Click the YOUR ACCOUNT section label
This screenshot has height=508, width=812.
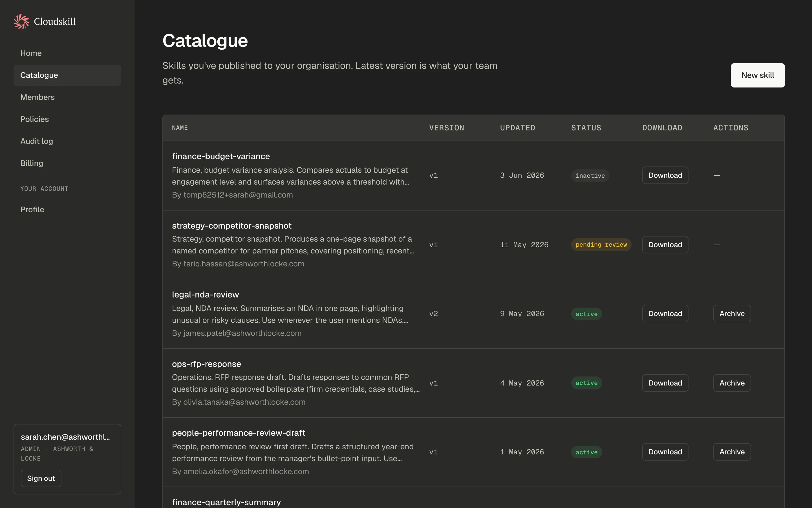(44, 189)
